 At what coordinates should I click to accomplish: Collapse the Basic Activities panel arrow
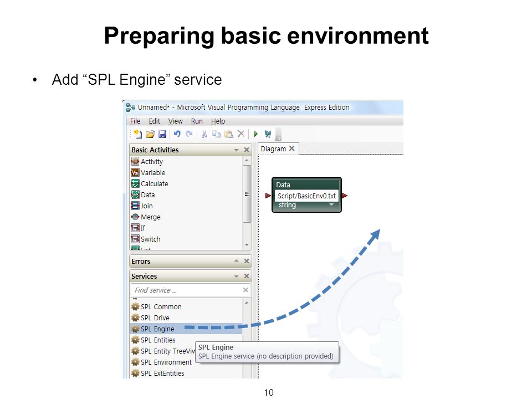tap(236, 150)
